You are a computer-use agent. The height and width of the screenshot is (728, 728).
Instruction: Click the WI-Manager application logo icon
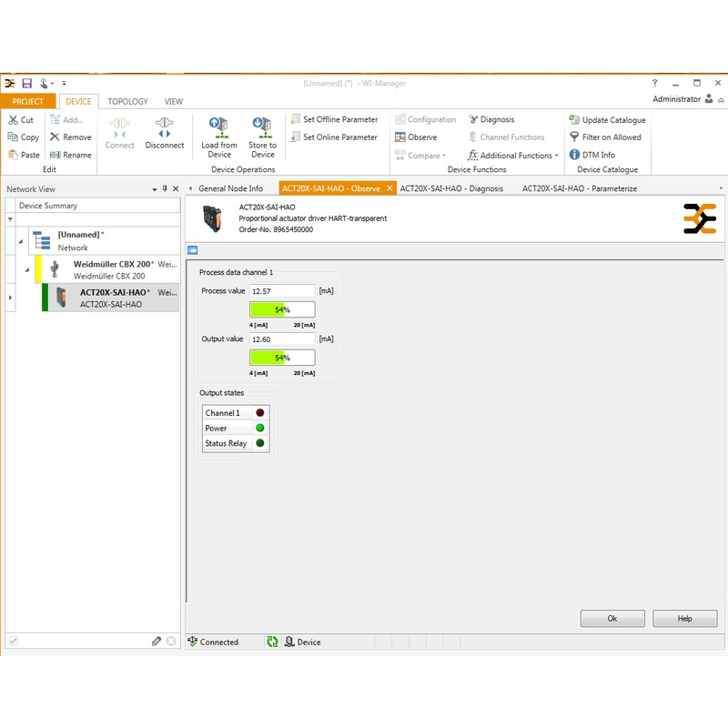pyautogui.click(x=10, y=83)
